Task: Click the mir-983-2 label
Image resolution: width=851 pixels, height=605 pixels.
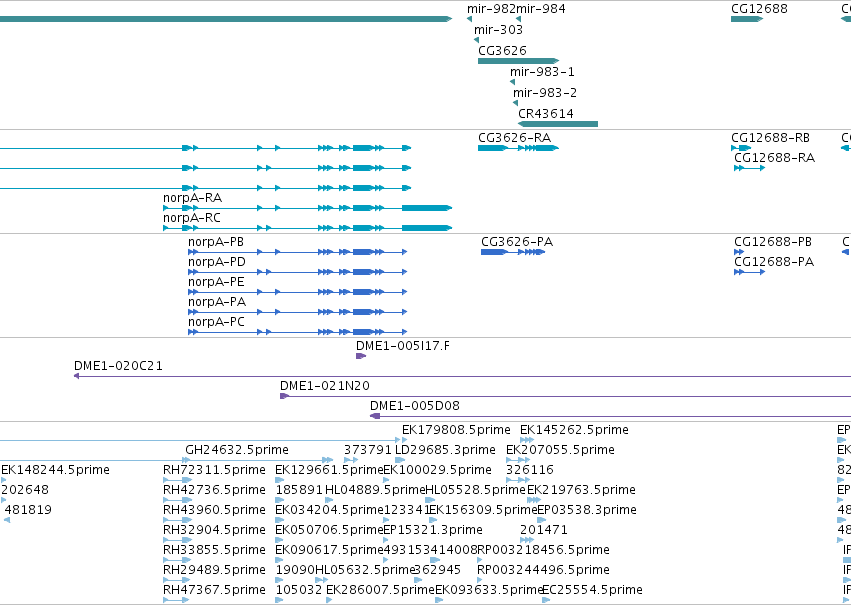Action: (545, 93)
